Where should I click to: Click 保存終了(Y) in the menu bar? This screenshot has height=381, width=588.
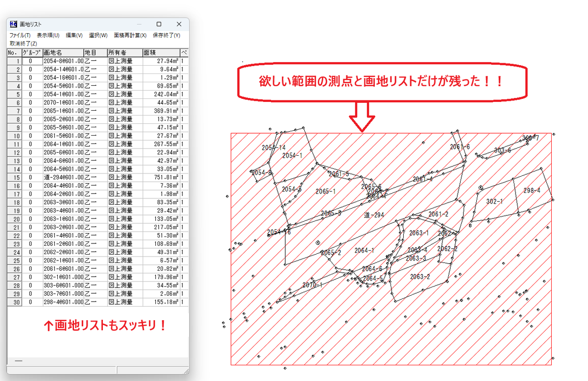167,35
